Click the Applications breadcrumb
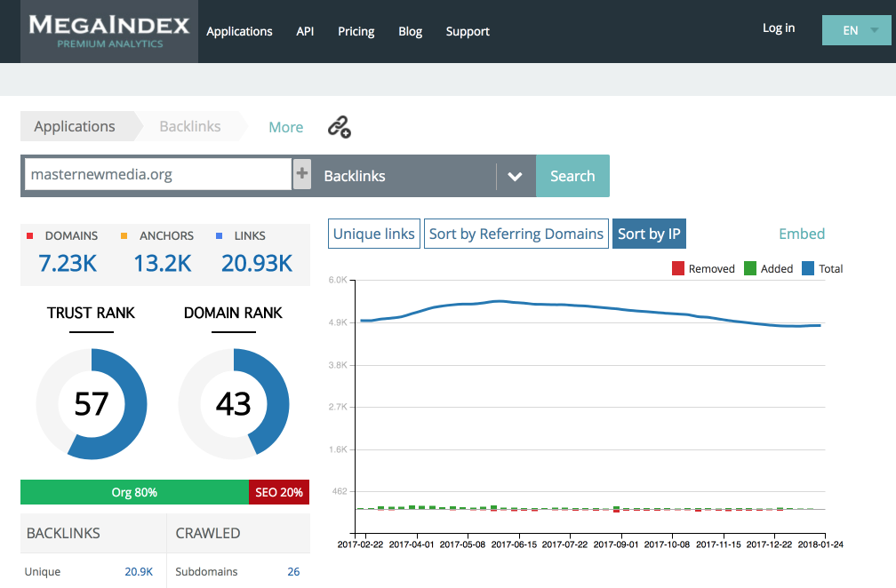The height and width of the screenshot is (588, 896). pyautogui.click(x=75, y=126)
